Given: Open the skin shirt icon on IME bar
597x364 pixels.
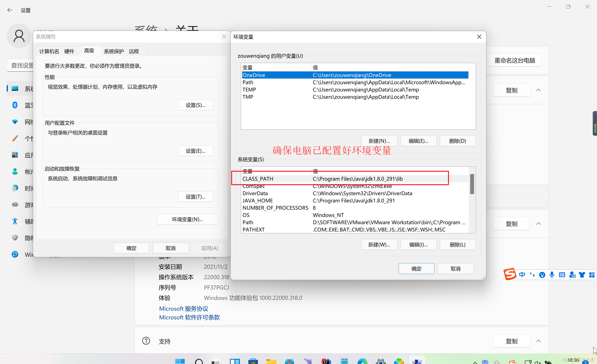Looking at the screenshot, I should click(582, 275).
